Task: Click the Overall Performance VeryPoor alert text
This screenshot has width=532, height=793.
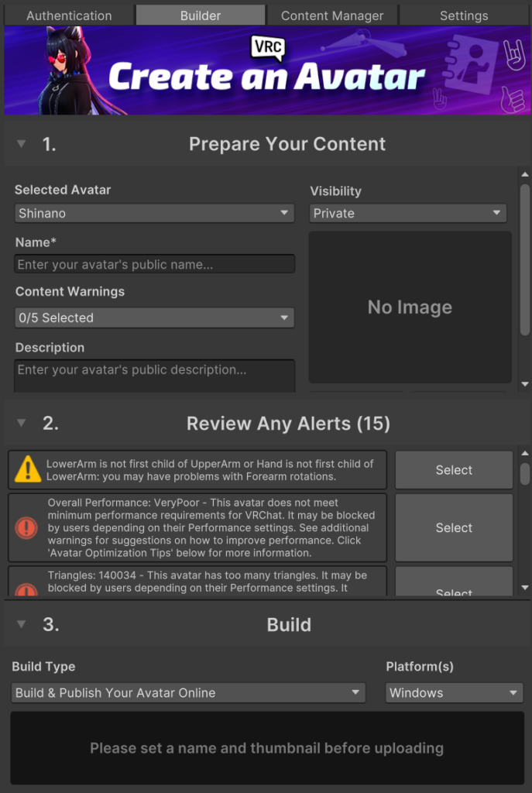Action: [211, 527]
